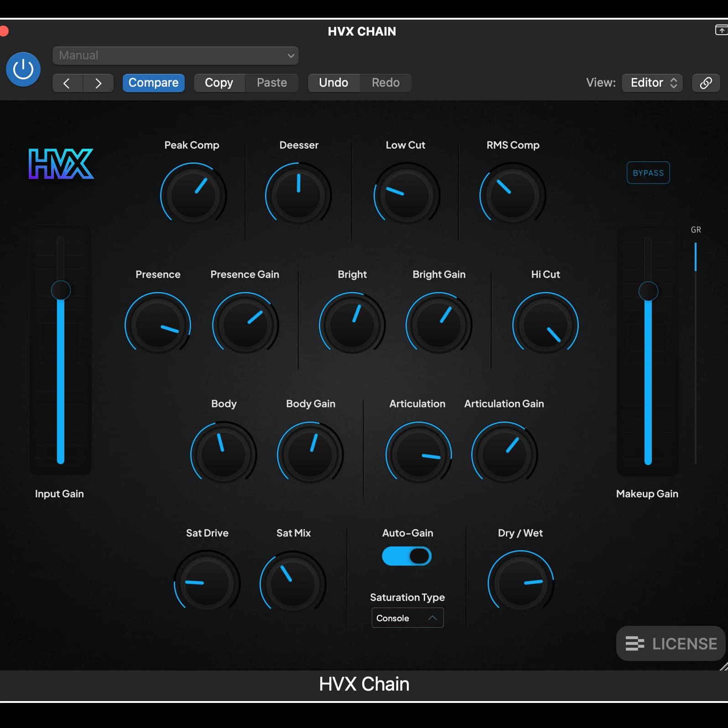The height and width of the screenshot is (728, 728).
Task: Redo the parameter change
Action: [386, 83]
